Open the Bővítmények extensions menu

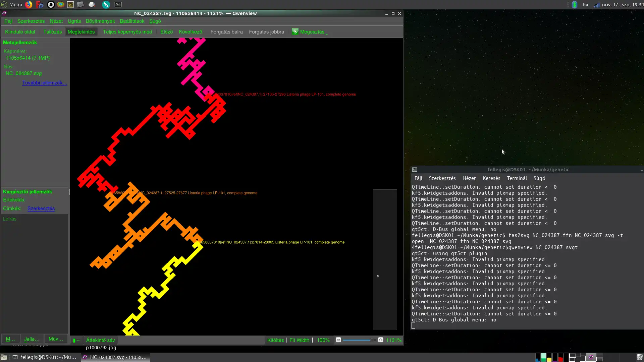100,21
